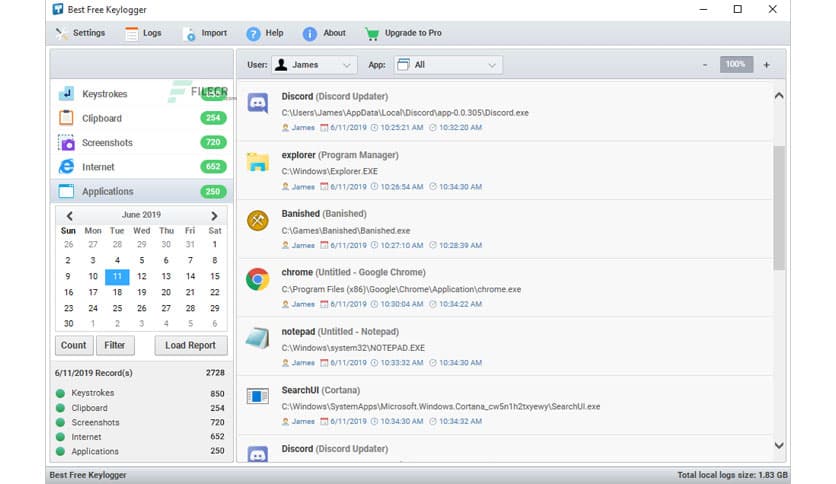Click the Applications count badge 250

tap(213, 191)
